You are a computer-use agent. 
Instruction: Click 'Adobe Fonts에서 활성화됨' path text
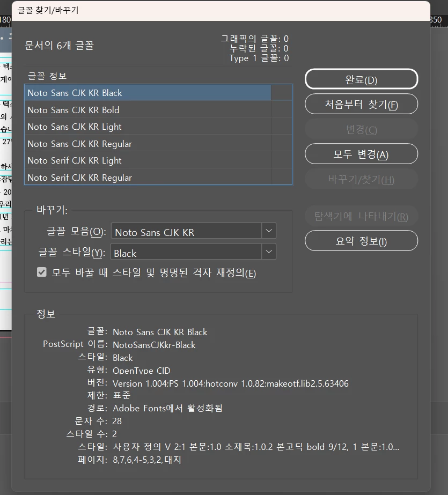click(167, 408)
